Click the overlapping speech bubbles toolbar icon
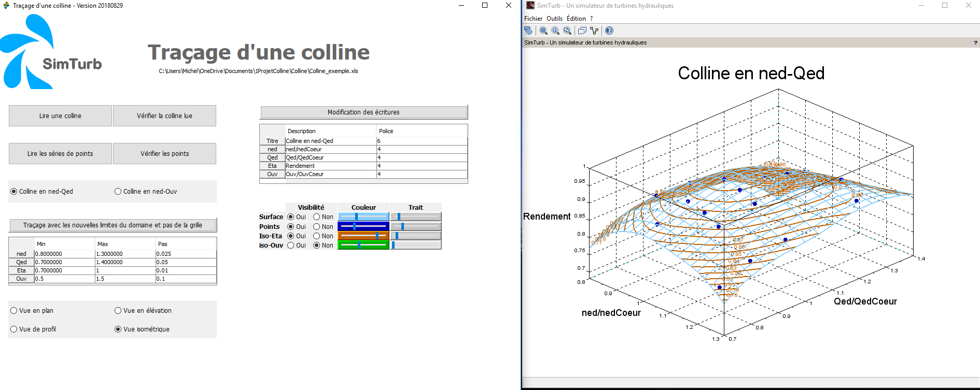 582,31
